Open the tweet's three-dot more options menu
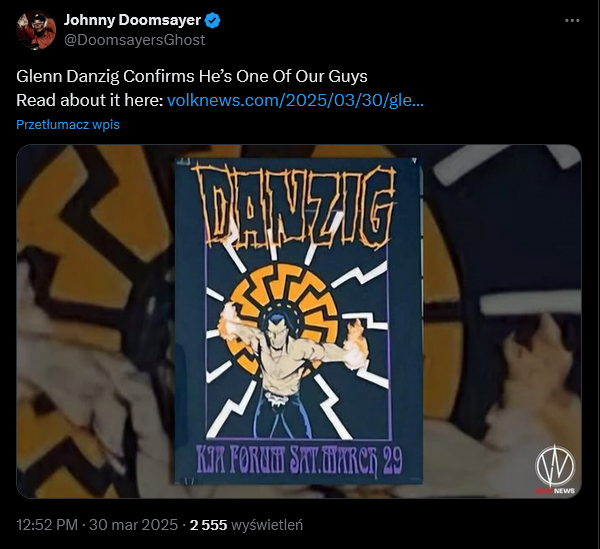Screen dimensions: 600x549 pos(571,20)
